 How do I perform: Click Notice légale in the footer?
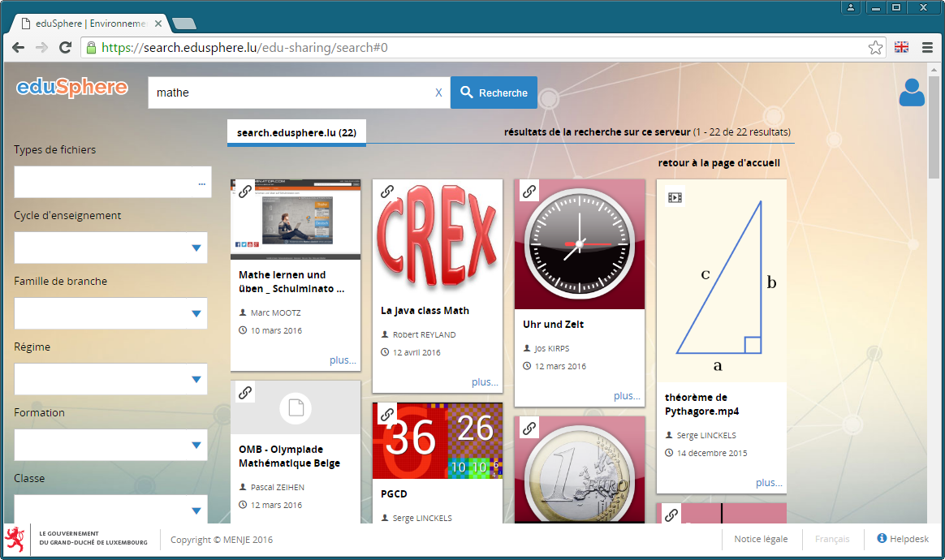click(761, 539)
